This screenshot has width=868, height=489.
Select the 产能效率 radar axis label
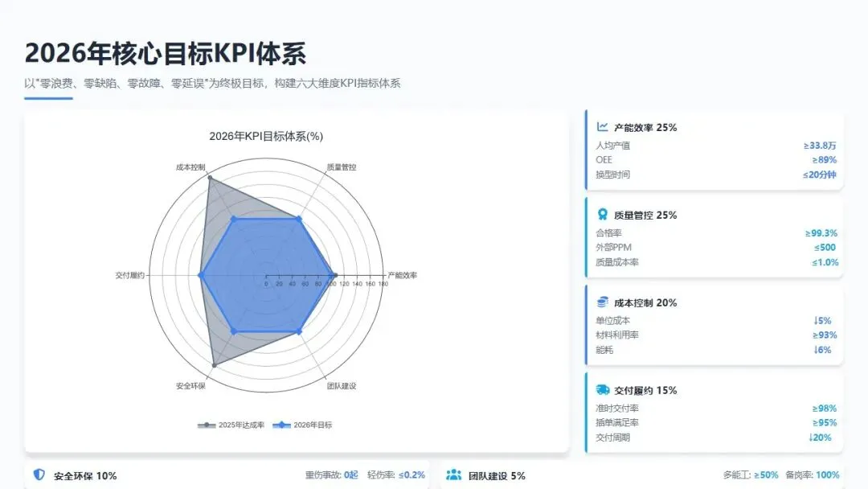pyautogui.click(x=403, y=275)
